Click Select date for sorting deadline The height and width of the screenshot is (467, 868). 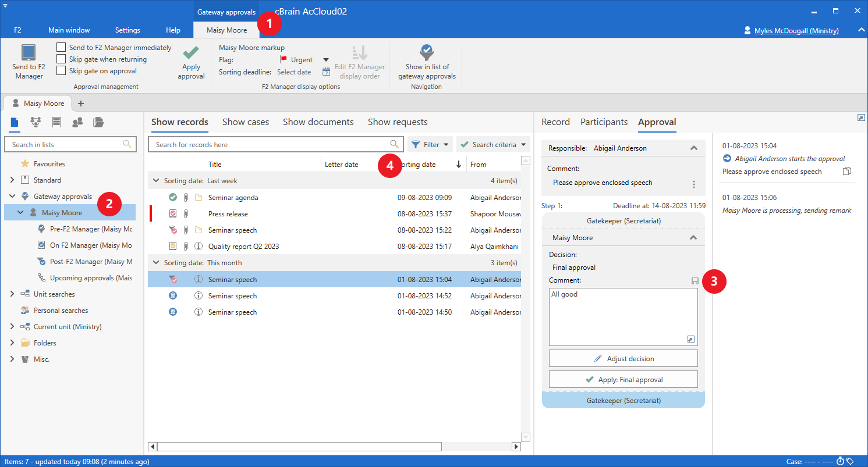(x=294, y=72)
